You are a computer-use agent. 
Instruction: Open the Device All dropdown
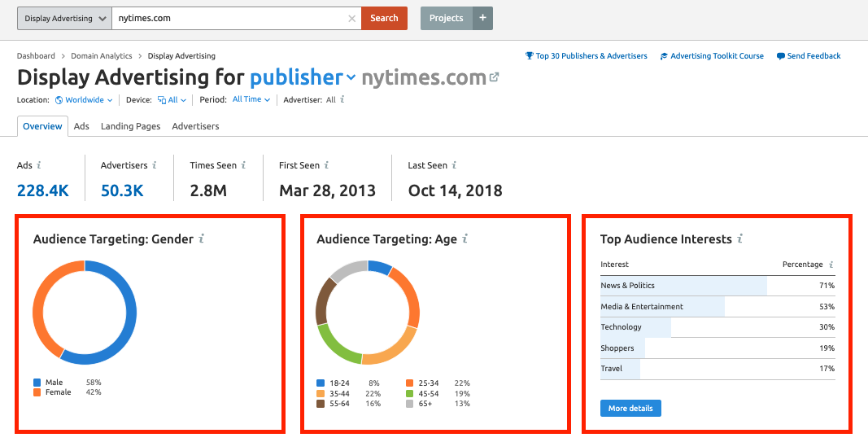point(172,100)
